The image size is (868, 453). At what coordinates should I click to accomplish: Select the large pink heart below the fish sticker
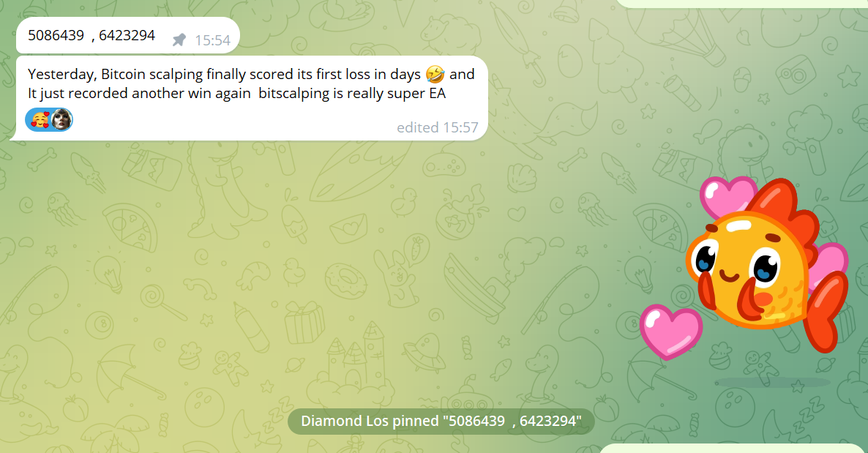tap(670, 332)
